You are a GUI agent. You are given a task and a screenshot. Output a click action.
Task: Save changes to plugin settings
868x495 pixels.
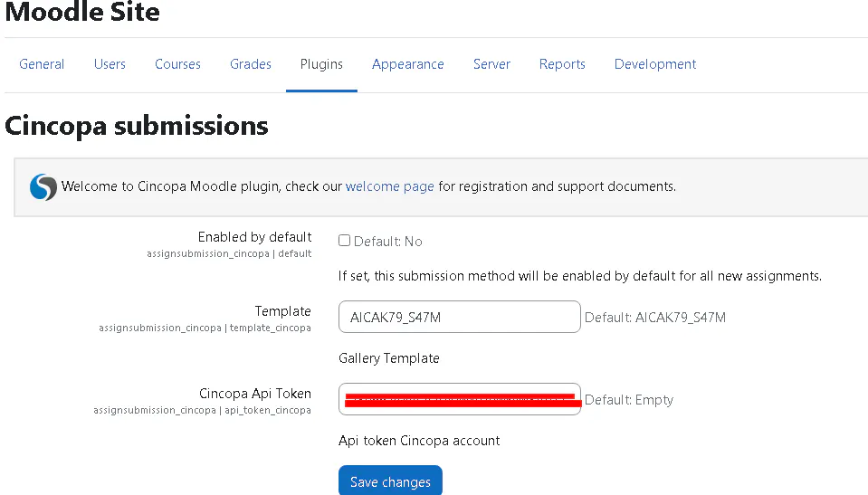click(390, 481)
